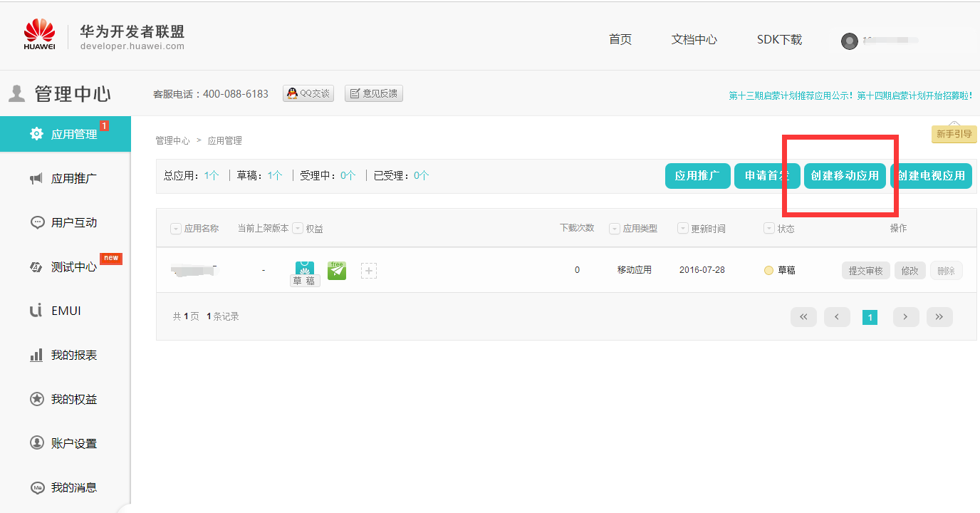980x513 pixels.
Task: Go to the next page arrow
Action: coord(905,317)
